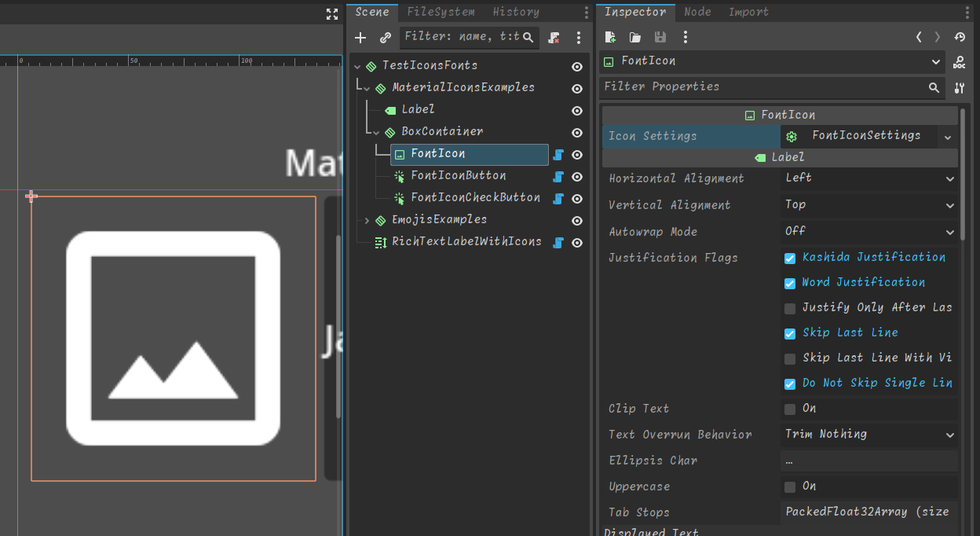
Task: Collapse the BoxContainer tree arrow
Action: tap(377, 133)
